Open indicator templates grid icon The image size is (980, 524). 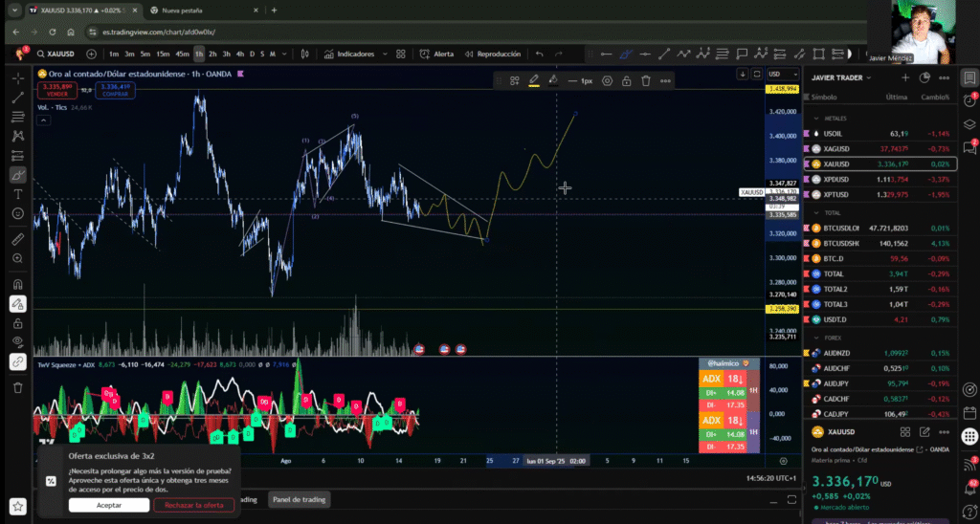[401, 55]
